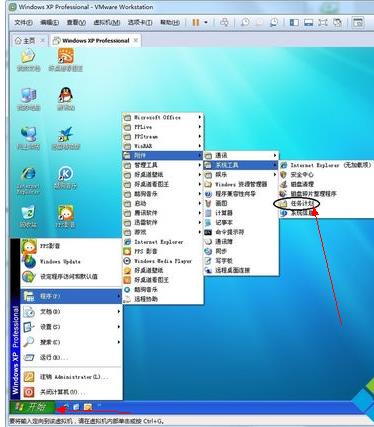Open the 文件(F) menu in VMware
The height and width of the screenshot is (427, 374).
23,23
